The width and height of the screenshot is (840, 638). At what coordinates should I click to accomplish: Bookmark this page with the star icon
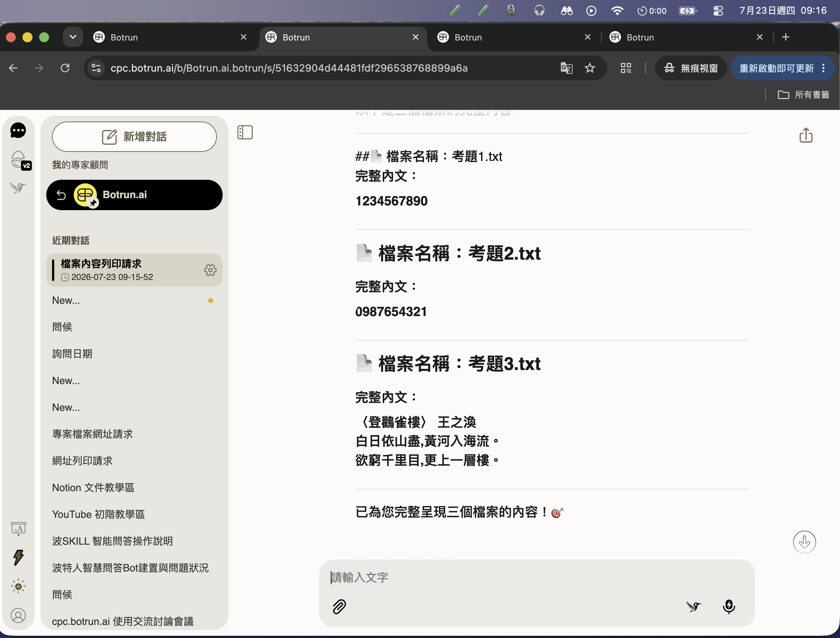590,68
